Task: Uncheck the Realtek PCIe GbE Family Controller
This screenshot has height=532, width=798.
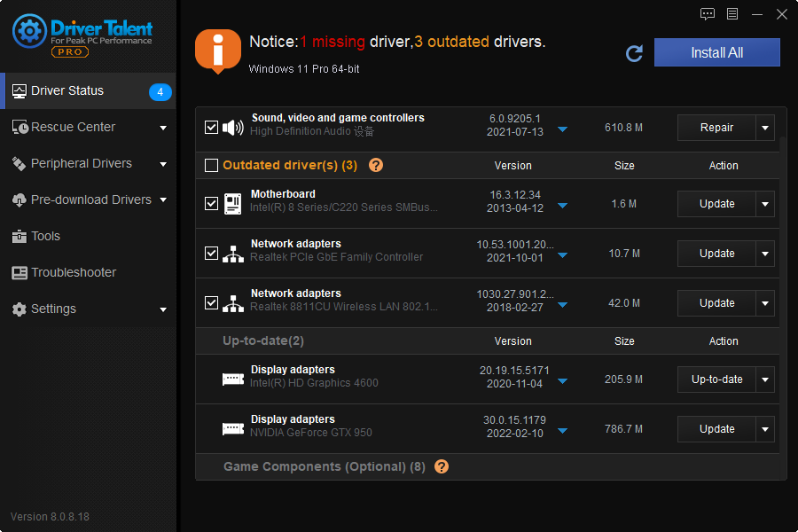Action: click(x=211, y=253)
